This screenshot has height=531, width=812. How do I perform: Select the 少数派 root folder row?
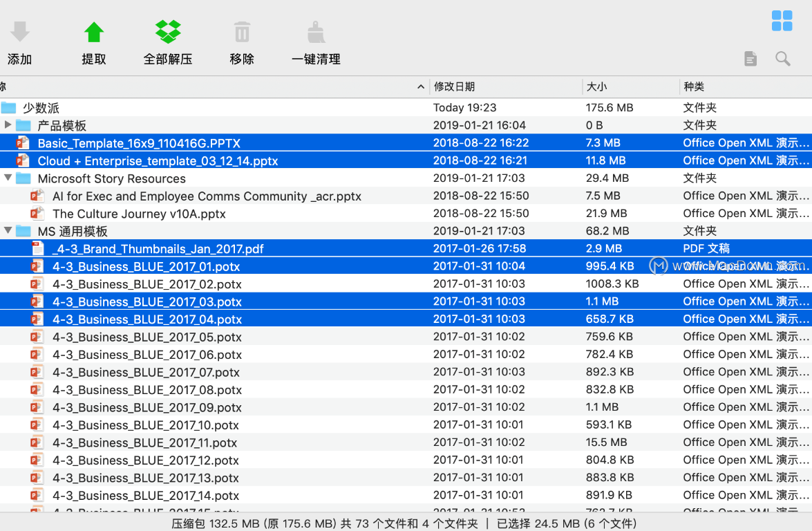(x=406, y=108)
